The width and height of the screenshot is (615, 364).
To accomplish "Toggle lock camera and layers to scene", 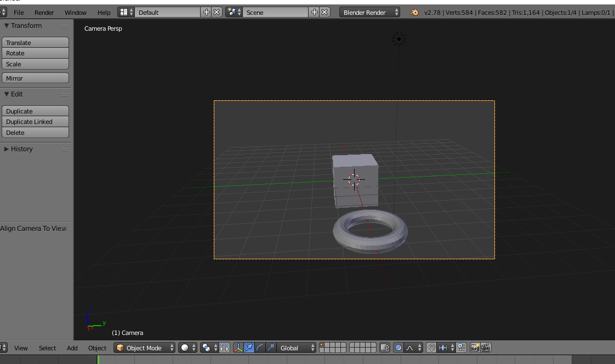I will [x=385, y=348].
